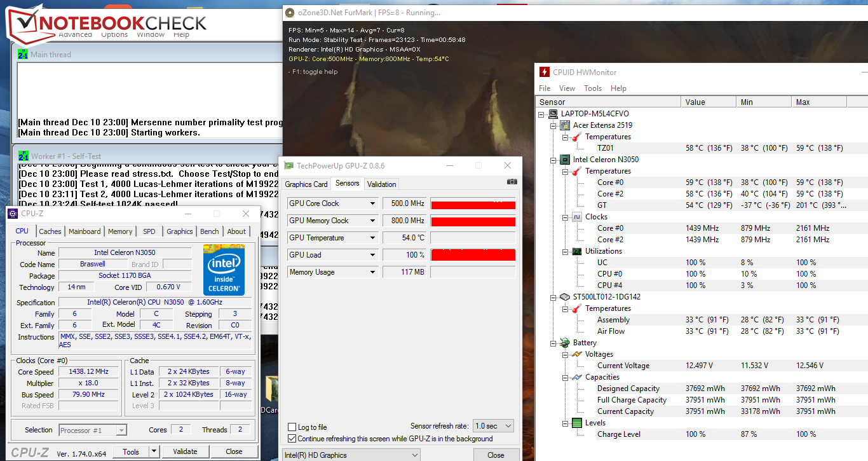Open the GPU Load sensor dropdown
This screenshot has width=868, height=461.
(373, 255)
